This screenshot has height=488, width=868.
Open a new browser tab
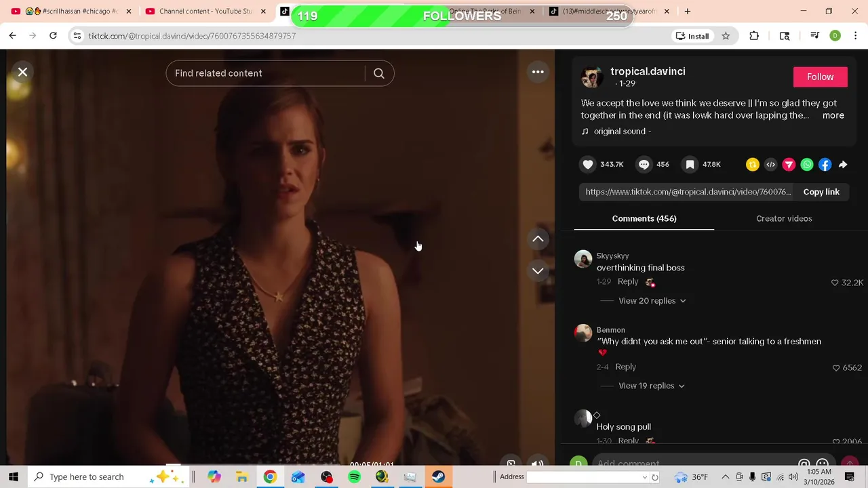pos(688,11)
